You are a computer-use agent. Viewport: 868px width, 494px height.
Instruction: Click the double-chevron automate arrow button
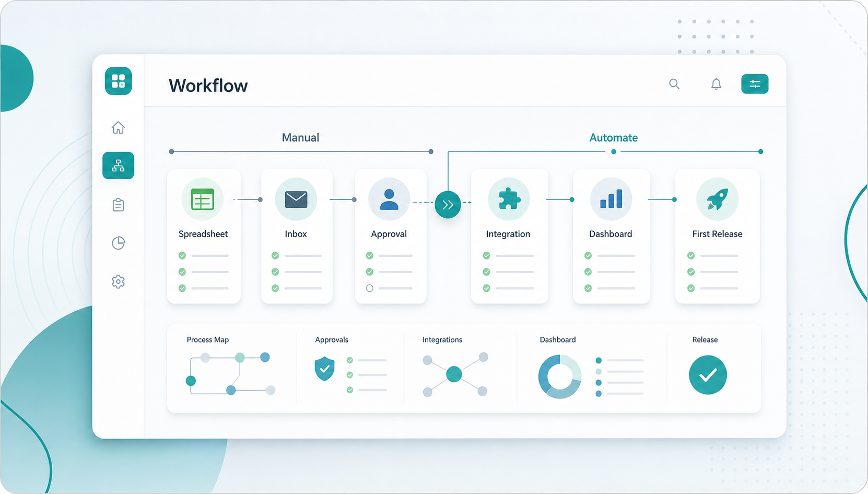[448, 205]
